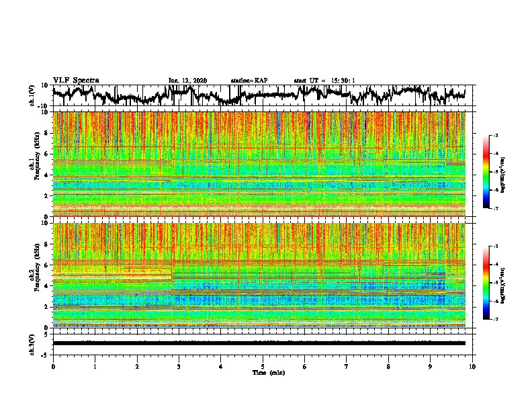Click time axis tick label "10"
Image resolution: width=532 pixels, height=411 pixels.
click(x=472, y=367)
